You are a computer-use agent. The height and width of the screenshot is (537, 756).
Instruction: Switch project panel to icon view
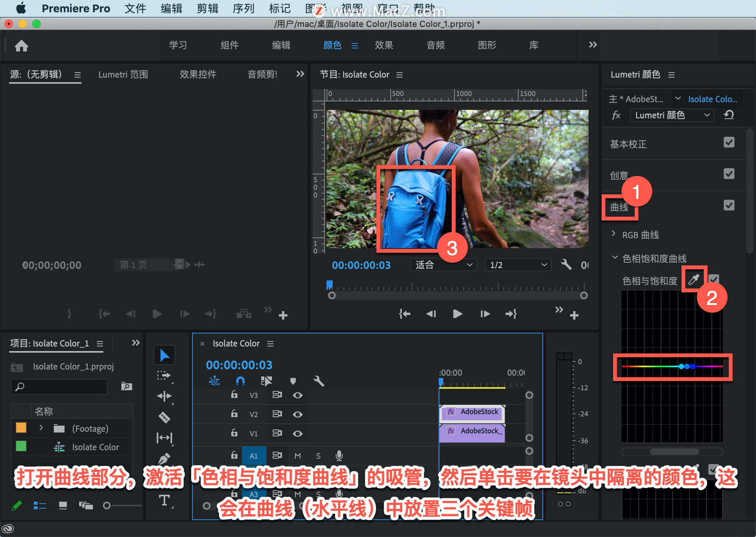coord(63,505)
